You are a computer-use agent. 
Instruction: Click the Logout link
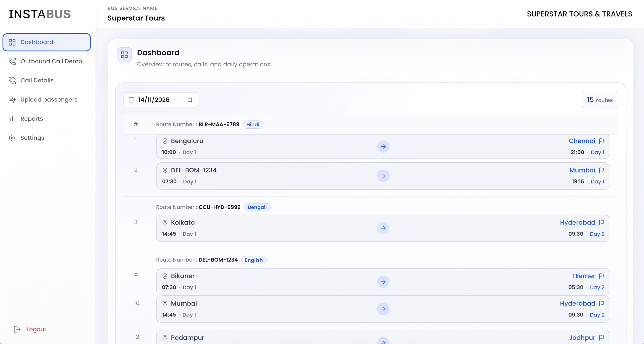click(x=36, y=329)
